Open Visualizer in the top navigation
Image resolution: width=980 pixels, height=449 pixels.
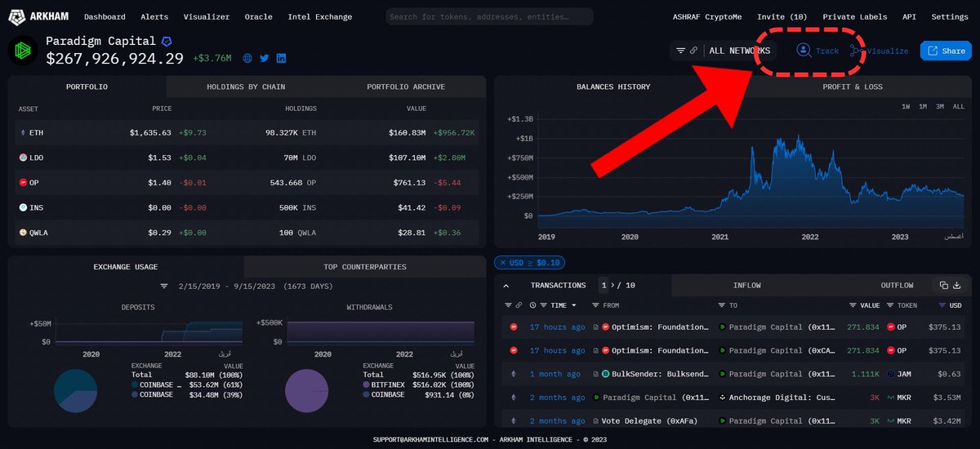point(207,16)
